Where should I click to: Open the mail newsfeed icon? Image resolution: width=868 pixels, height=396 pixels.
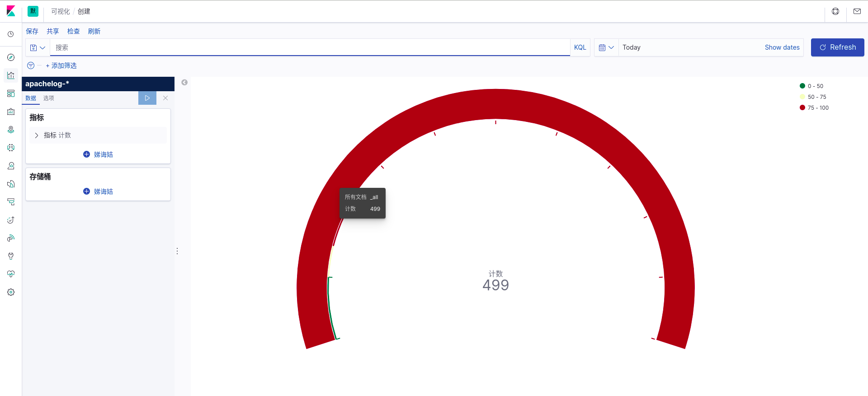[x=857, y=11]
